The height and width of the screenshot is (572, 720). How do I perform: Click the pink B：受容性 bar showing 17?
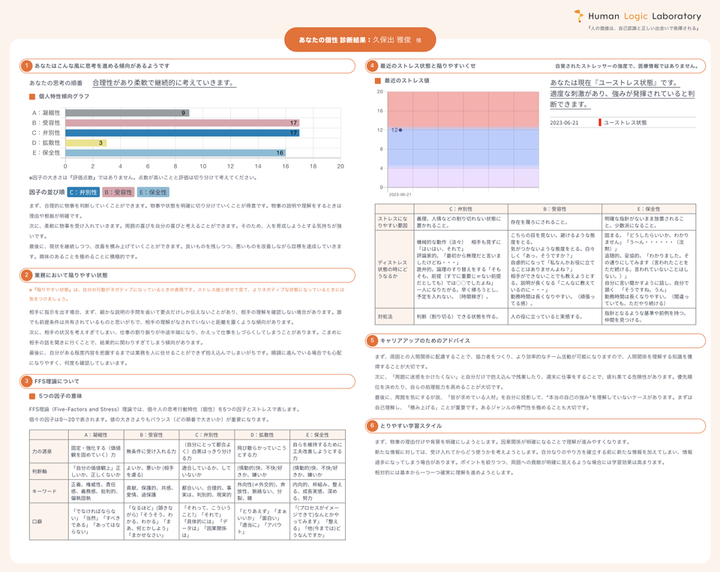tap(182, 123)
